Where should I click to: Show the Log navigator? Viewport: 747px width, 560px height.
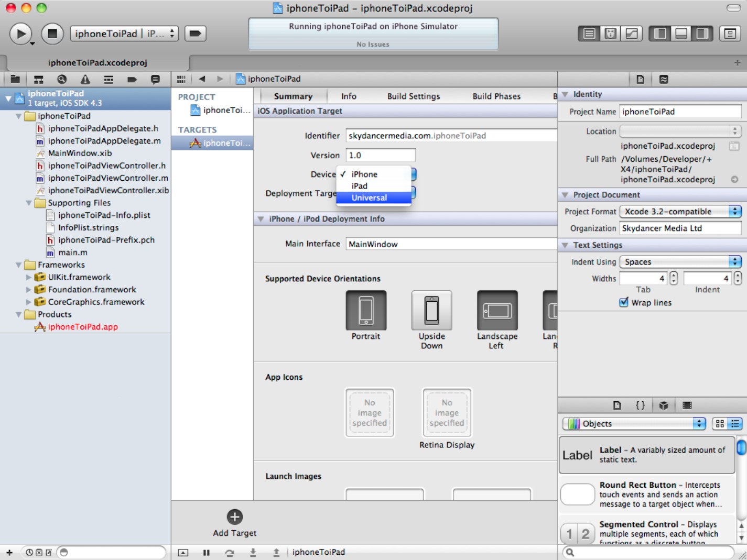tap(155, 80)
